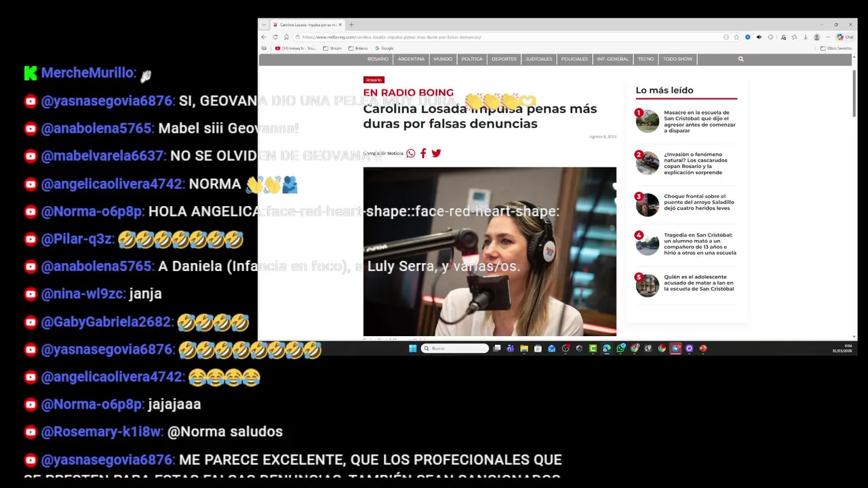Image resolution: width=868 pixels, height=488 pixels.
Task: Reload the page with the refresh icon
Action: tap(276, 37)
